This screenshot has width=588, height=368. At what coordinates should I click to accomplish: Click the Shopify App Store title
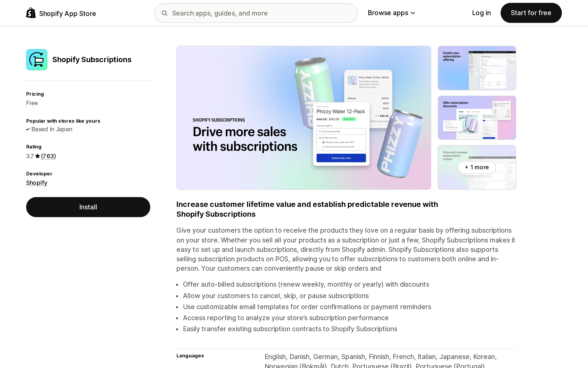pos(68,14)
